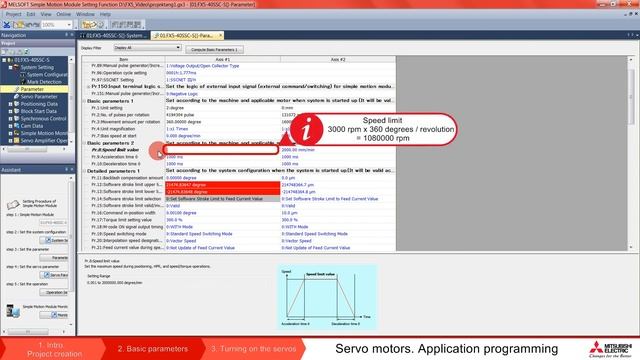Expand the Cam Data node
Viewport: 640px width, 360px height.
point(10,126)
